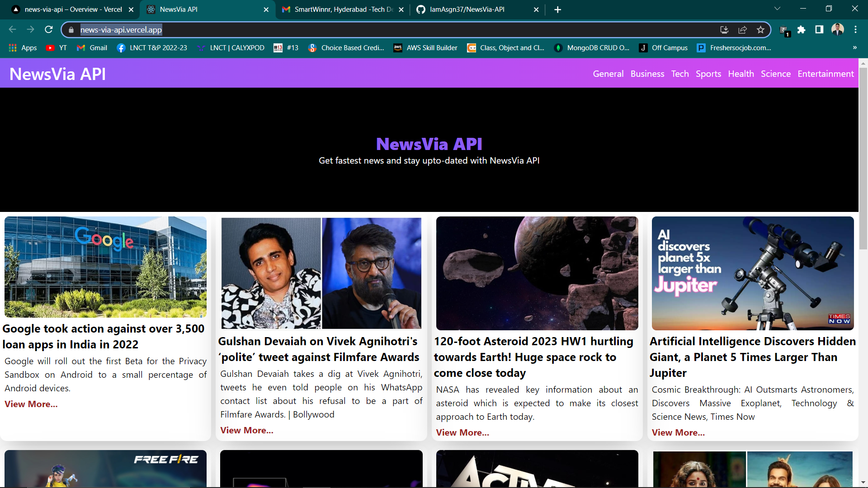Open the Class, Object and Cl... bookmark
Viewport: 868px width, 488px height.
506,48
